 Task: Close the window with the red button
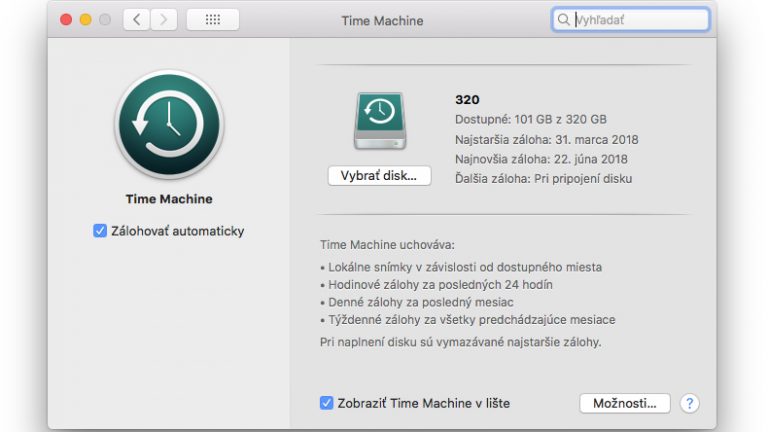66,20
